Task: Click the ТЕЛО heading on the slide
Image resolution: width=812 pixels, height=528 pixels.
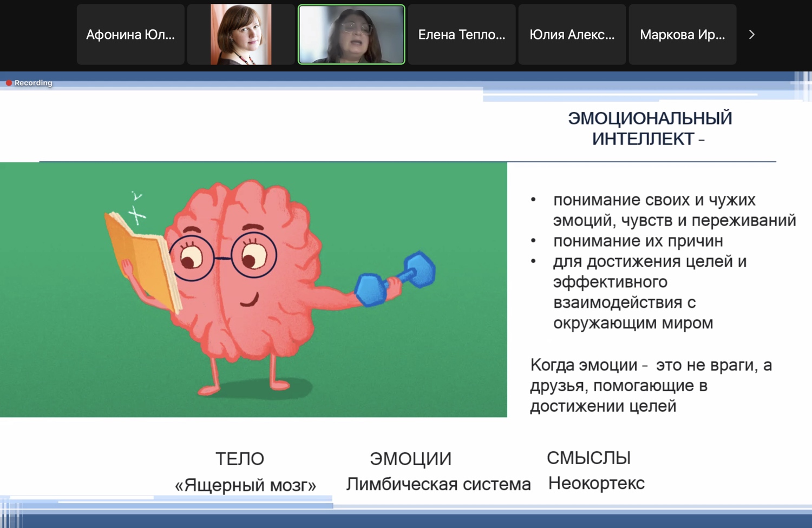Action: coord(240,459)
